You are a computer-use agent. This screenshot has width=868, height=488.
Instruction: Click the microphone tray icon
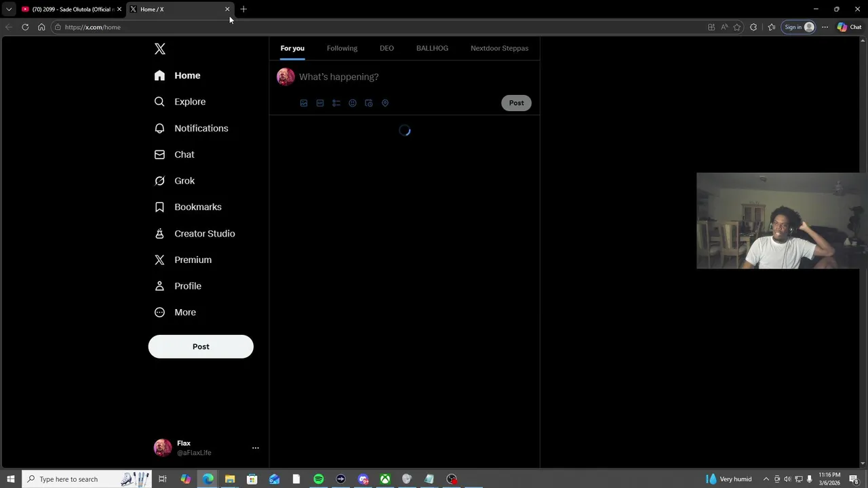[x=809, y=479]
